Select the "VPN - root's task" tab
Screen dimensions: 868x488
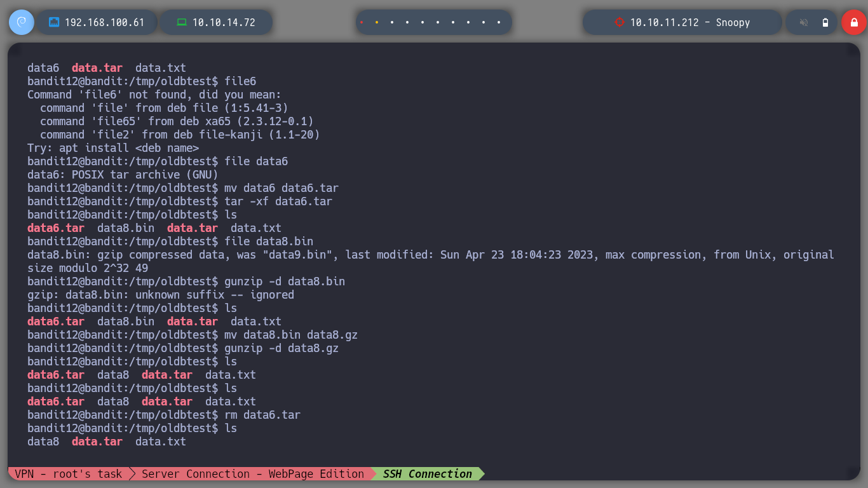[x=68, y=473]
